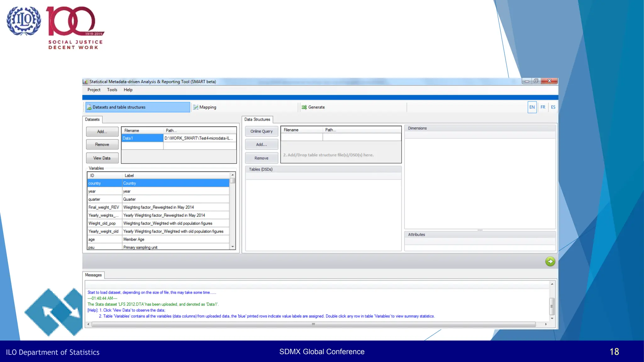The height and width of the screenshot is (362, 644).
Task: Select EN language option
Action: [x=532, y=107]
